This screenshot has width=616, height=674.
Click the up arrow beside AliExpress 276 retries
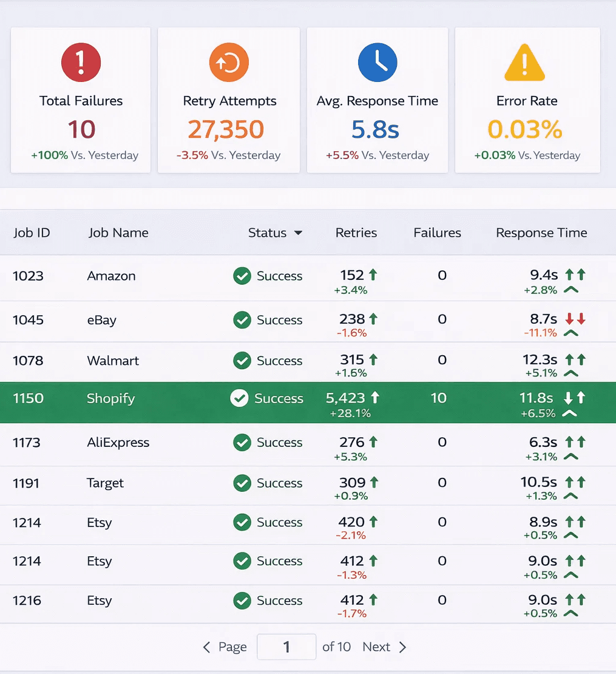coord(373,442)
